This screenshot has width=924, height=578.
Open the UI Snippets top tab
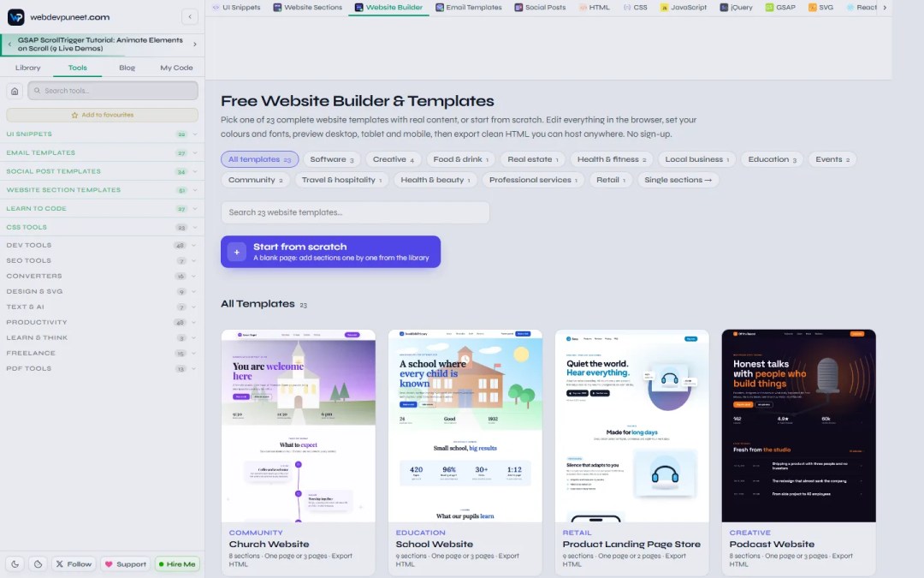pyautogui.click(x=236, y=7)
